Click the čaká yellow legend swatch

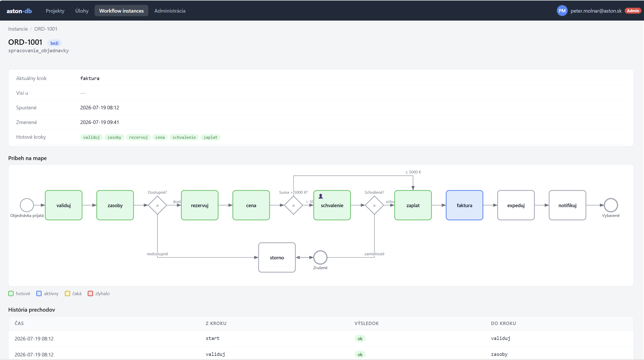(67, 294)
